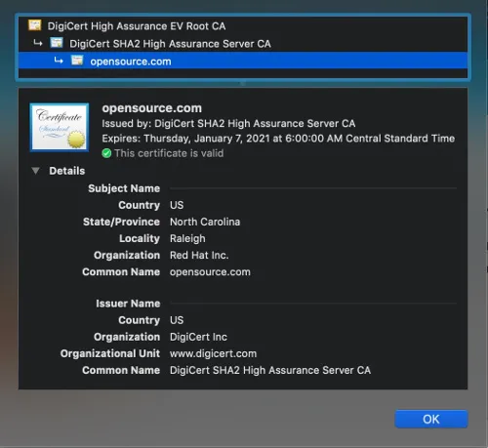Collapse the Details disclosure triangle
Viewport: 488px width, 448px height.
tap(35, 171)
